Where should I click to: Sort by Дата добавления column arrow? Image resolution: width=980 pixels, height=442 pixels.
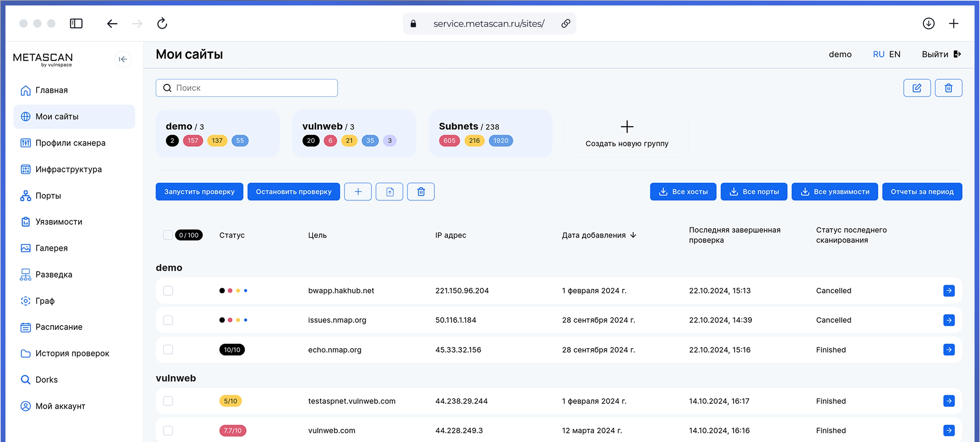pyautogui.click(x=633, y=235)
